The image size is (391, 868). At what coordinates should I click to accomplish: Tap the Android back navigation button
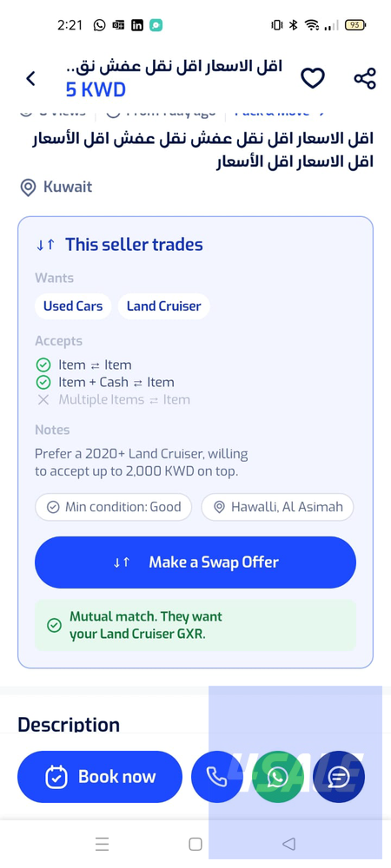288,844
